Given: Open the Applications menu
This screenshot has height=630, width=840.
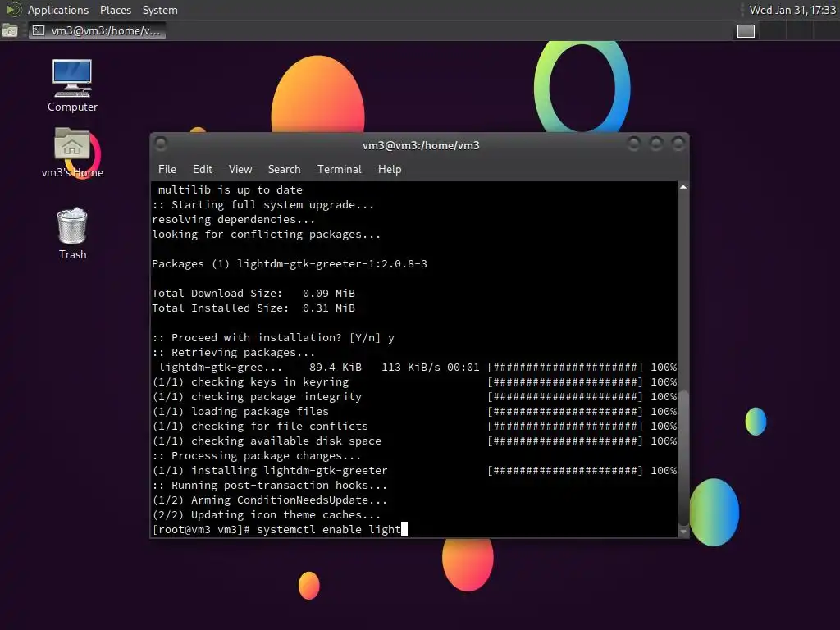Looking at the screenshot, I should (x=58, y=10).
